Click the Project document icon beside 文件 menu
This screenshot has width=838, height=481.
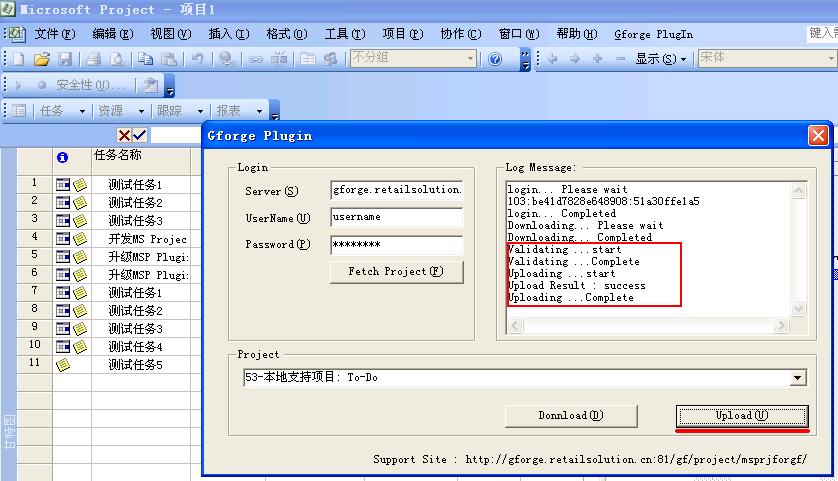17,34
